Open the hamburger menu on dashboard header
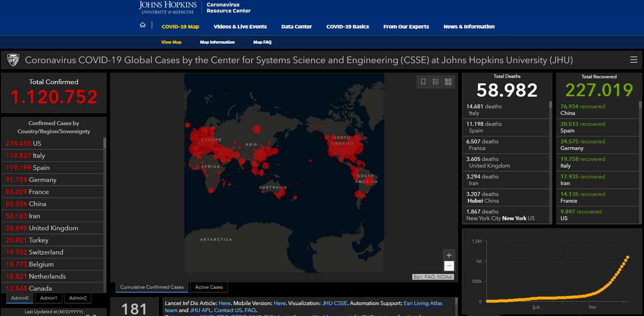Screen dimensions: 644x316 (x=633, y=60)
